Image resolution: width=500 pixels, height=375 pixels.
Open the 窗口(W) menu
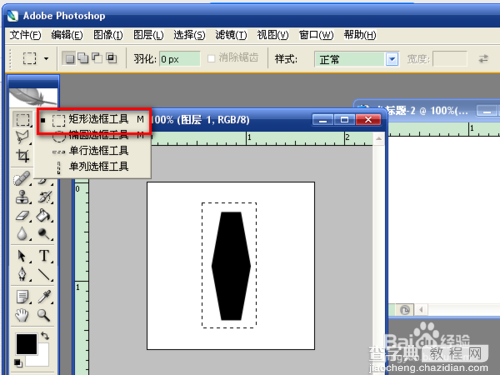click(316, 35)
